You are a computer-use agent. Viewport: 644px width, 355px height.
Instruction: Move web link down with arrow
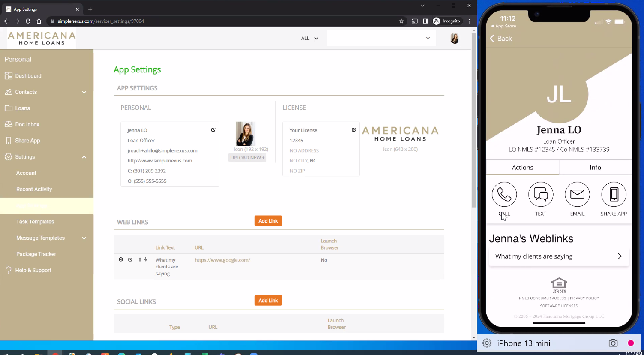(x=146, y=259)
